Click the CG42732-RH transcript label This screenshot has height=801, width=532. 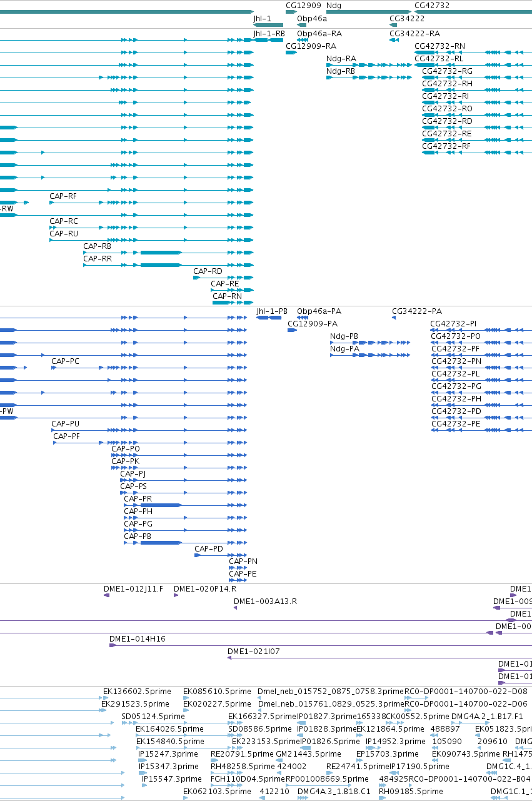[x=447, y=84]
